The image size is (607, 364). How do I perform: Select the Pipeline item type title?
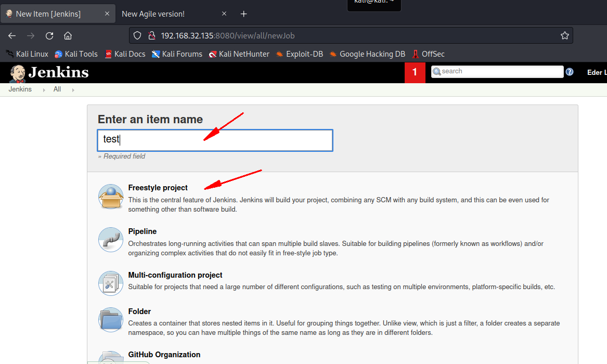coord(143,231)
